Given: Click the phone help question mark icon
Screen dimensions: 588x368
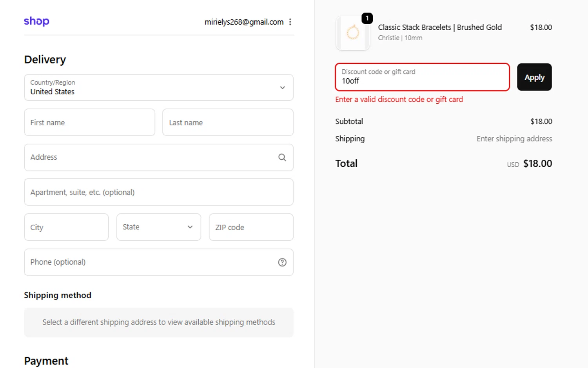Looking at the screenshot, I should tap(282, 262).
